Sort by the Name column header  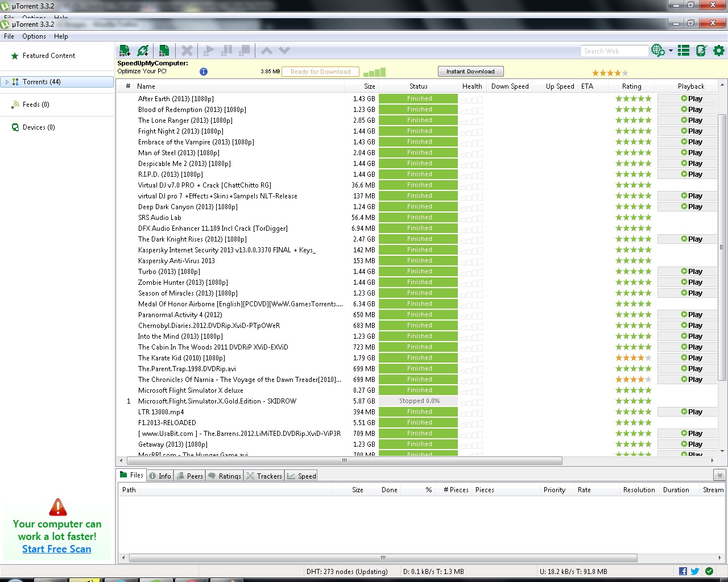click(x=239, y=86)
